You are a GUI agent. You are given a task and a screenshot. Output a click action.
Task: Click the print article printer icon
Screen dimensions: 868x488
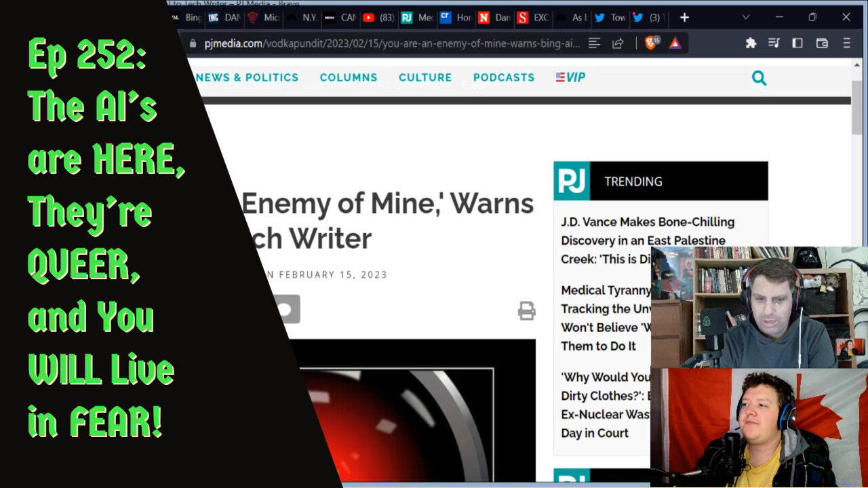[x=527, y=311]
